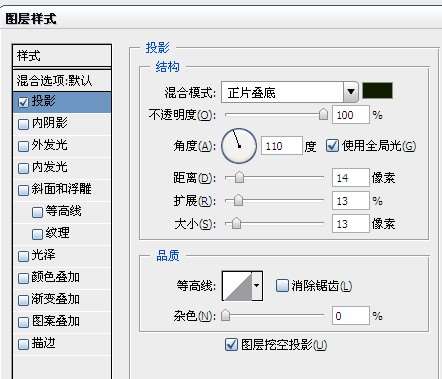Enable the 外发光 checkbox
This screenshot has height=379, width=442.
[x=23, y=146]
